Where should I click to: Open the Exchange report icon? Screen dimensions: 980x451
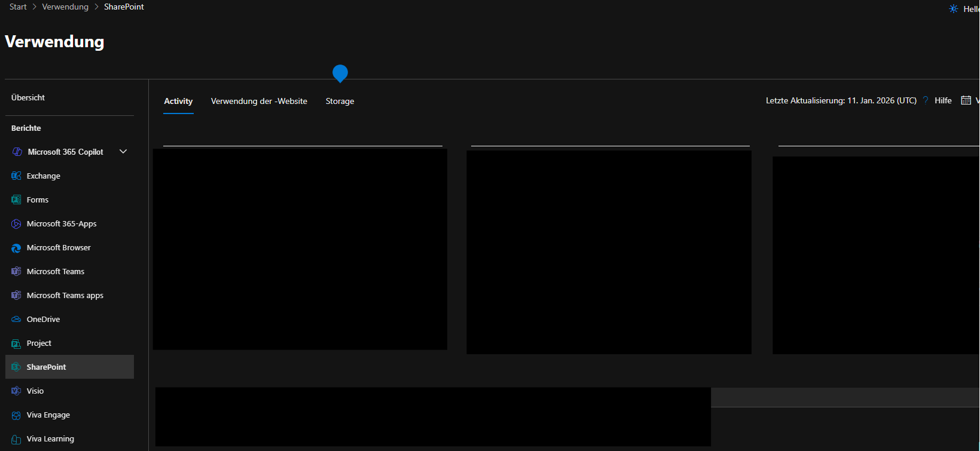click(x=16, y=176)
